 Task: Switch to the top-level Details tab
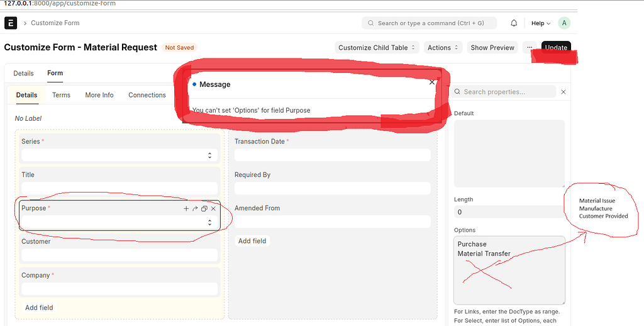coord(23,74)
